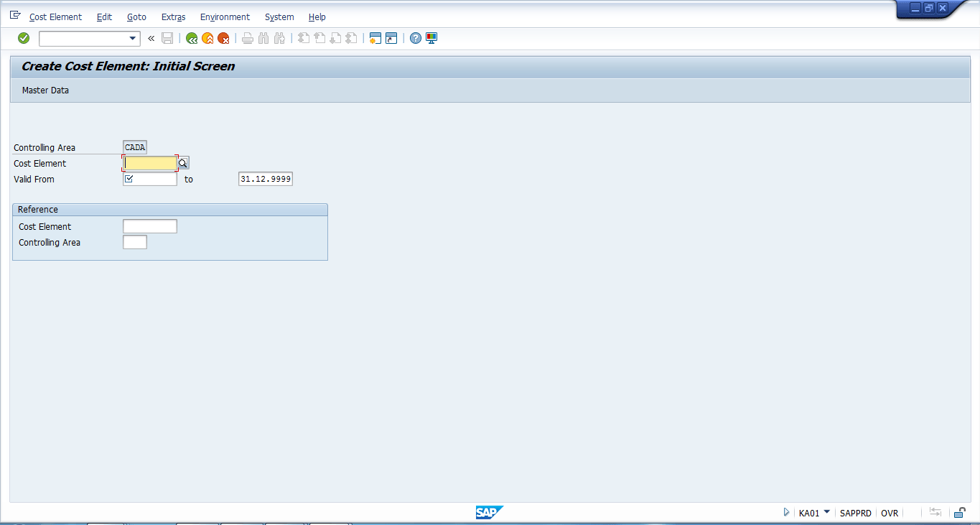The image size is (980, 525).
Task: Click the Find binoculars icon
Action: pyautogui.click(x=263, y=38)
